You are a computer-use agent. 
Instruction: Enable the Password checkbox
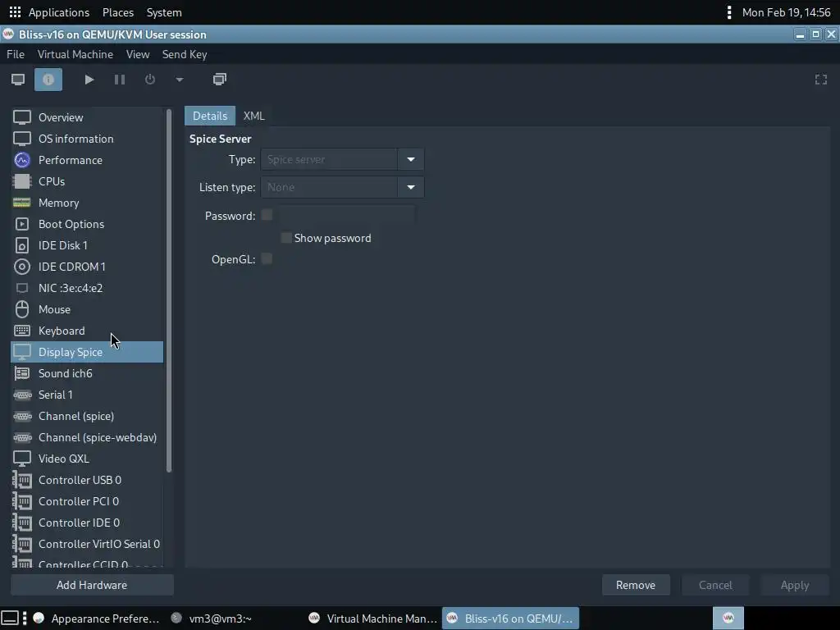(267, 216)
